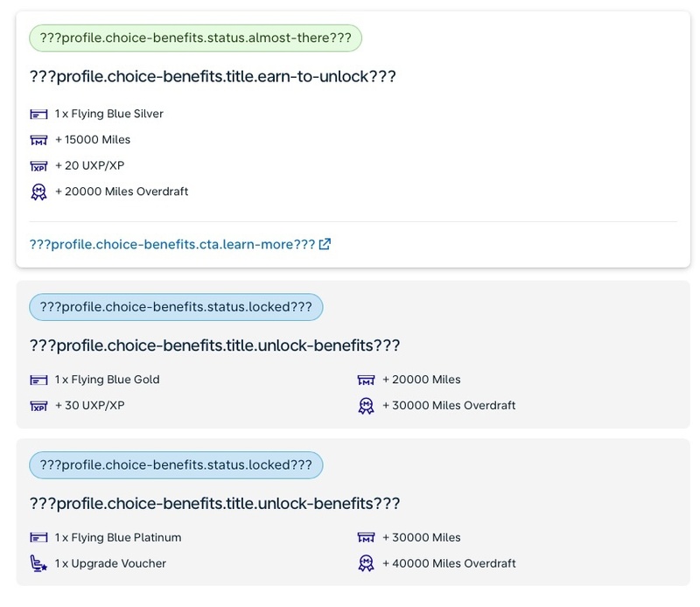Screen dimensions: 700x607
Task: Click the Flying Blue Platinum tier icon
Action: [x=37, y=536]
